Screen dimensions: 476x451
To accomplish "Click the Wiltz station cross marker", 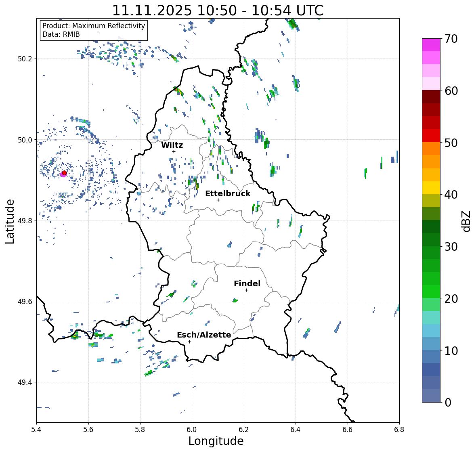I will click(174, 151).
